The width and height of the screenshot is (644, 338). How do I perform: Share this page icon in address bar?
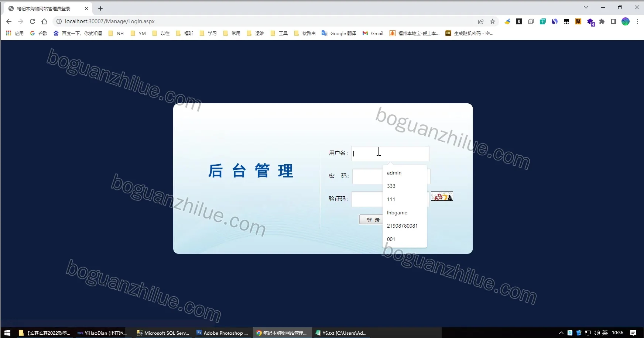[x=481, y=21]
